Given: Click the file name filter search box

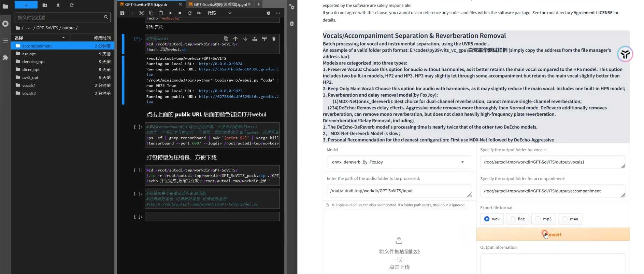Looking at the screenshot, I should coord(62,17).
